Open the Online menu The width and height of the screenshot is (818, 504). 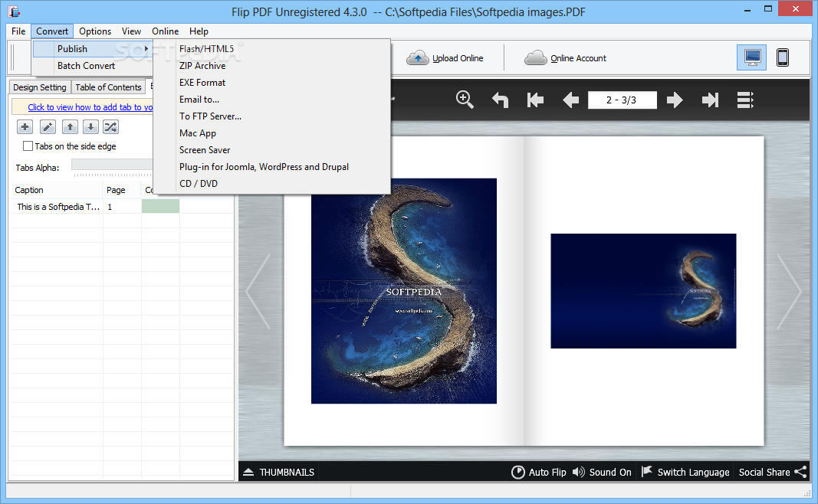[x=166, y=31]
